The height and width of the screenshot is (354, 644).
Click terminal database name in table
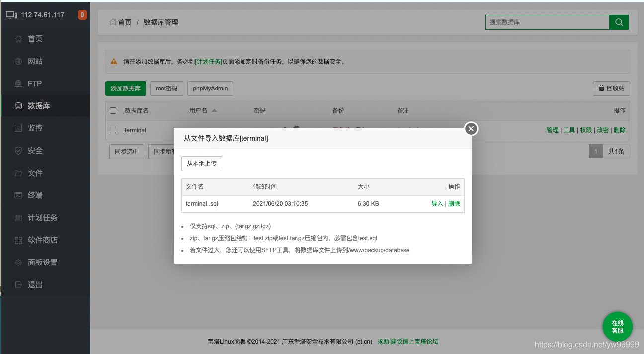(x=135, y=130)
